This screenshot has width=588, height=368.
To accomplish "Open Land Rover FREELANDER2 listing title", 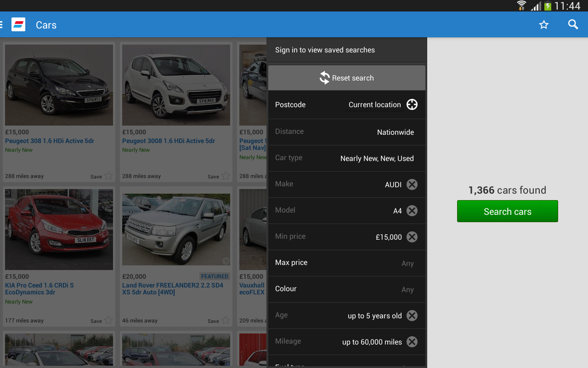I will click(x=173, y=288).
